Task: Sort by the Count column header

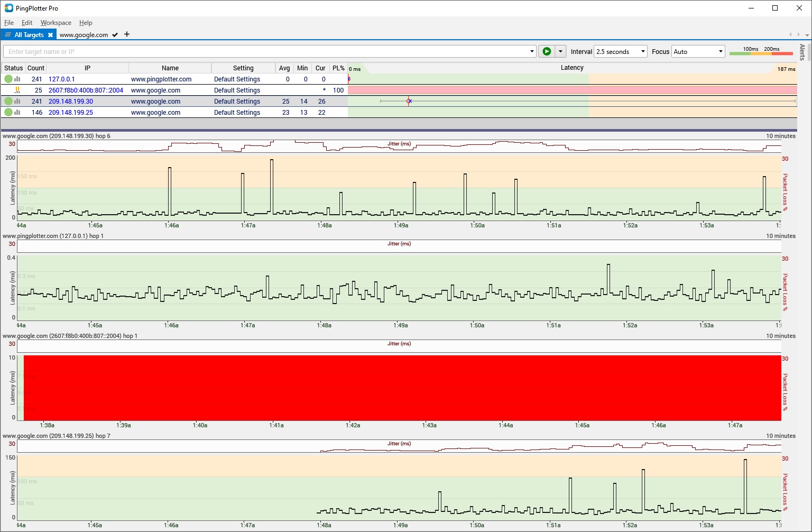Action: [x=35, y=68]
